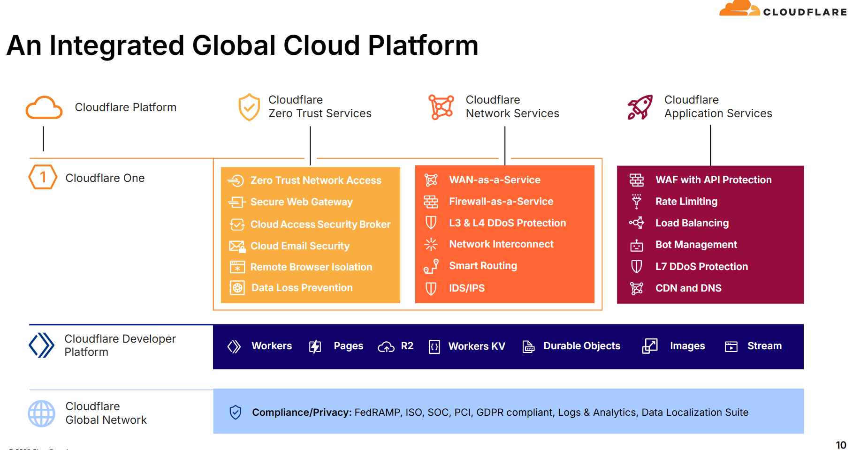Click the 'Load Balancing' text
This screenshot has height=450, width=868.
point(692,223)
